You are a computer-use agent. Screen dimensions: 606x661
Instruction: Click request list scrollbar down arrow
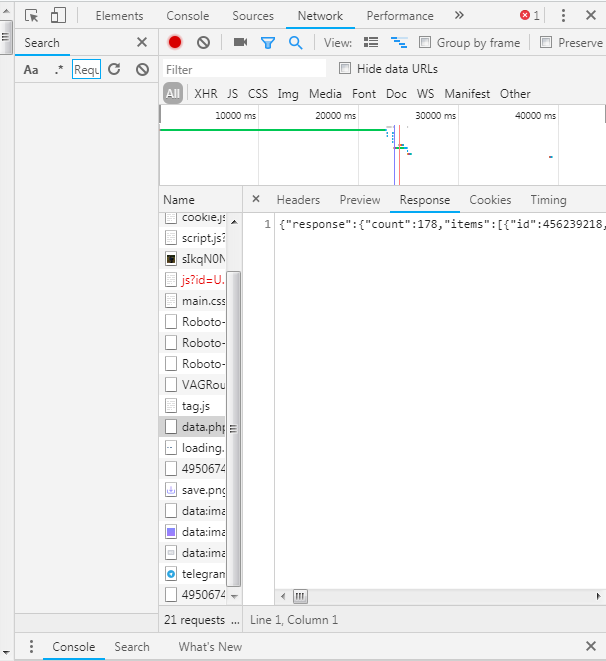click(x=234, y=596)
